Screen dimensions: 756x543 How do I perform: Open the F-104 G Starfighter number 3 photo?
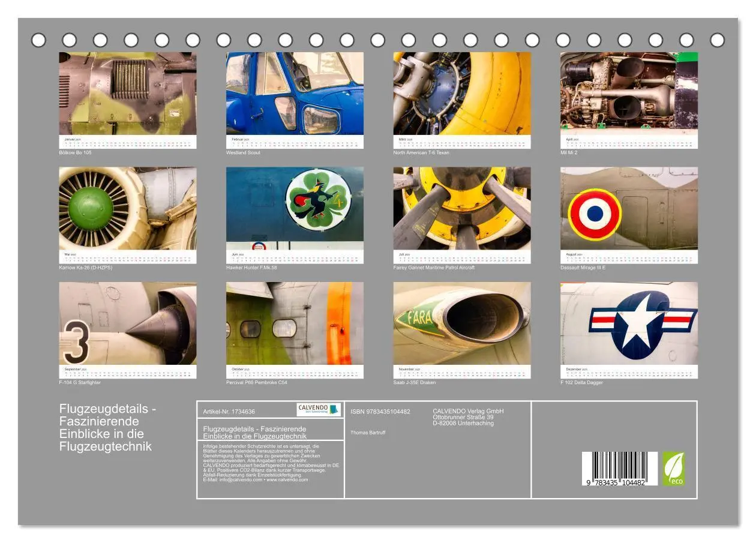[x=128, y=323]
